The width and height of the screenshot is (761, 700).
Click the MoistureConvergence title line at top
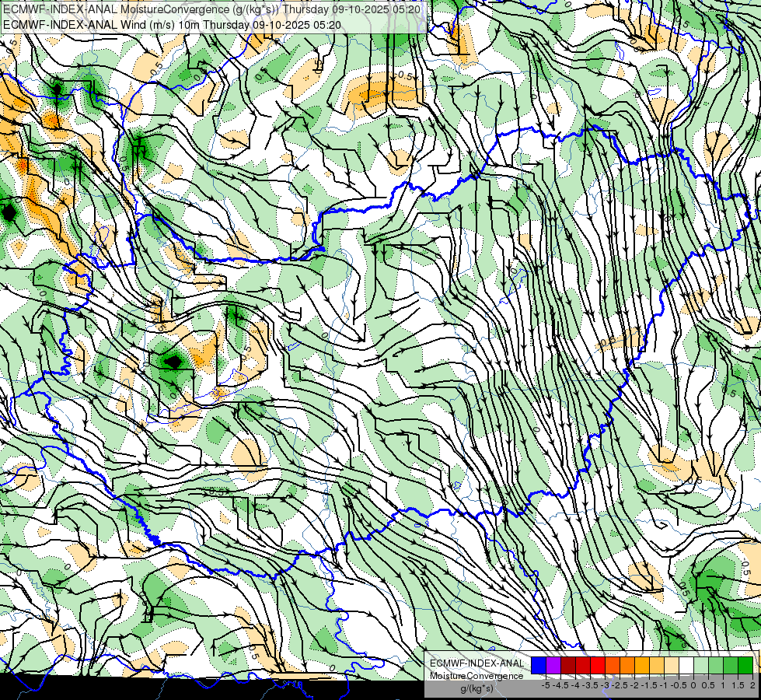(211, 9)
